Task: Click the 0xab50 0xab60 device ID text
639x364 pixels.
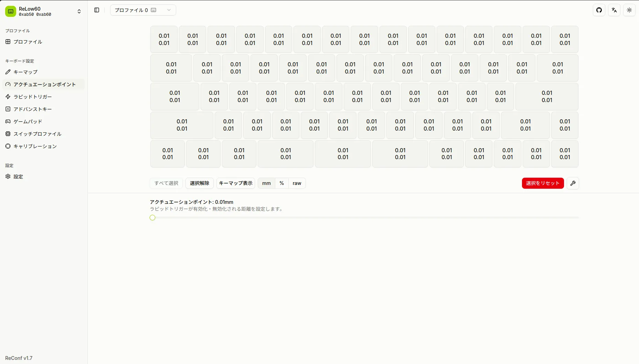Action: [x=35, y=14]
